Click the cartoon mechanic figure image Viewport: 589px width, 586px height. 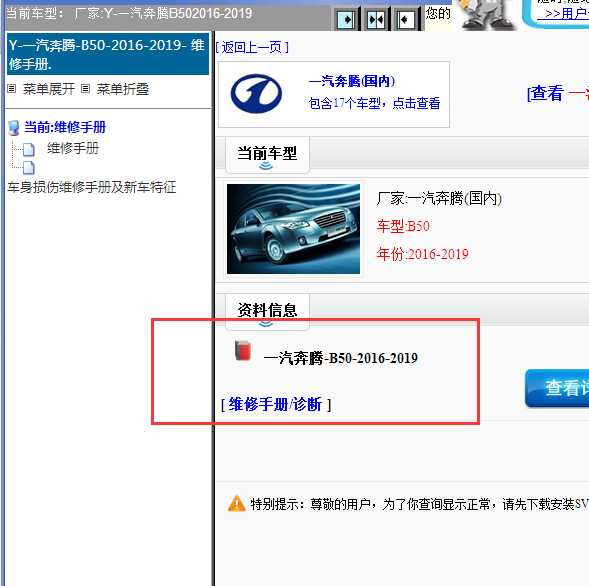point(487,14)
